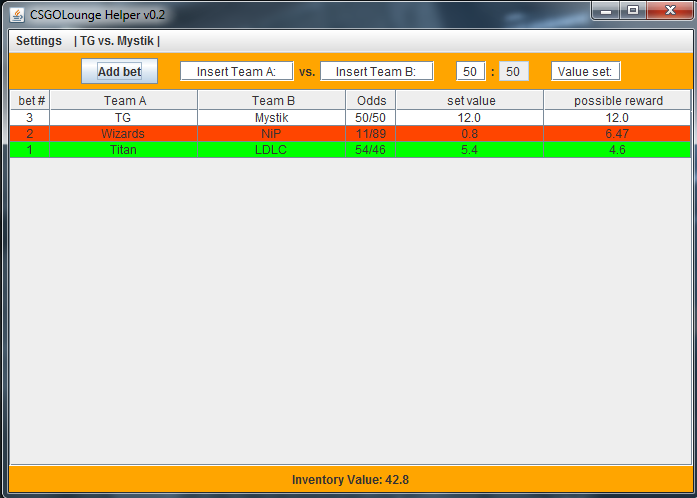Select the 'Titan' team cell
697x498 pixels.
124,150
